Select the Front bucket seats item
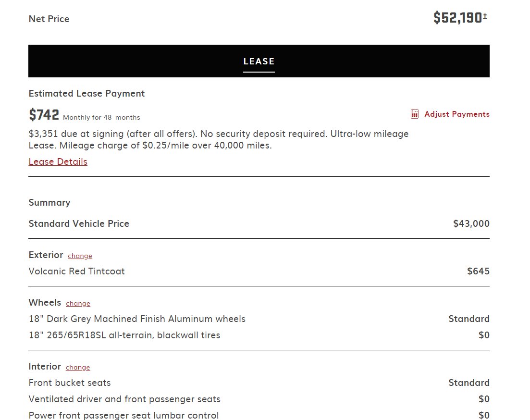 (x=70, y=383)
